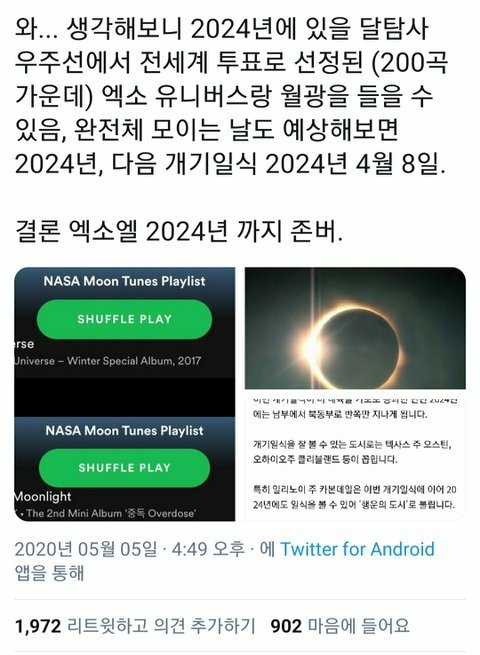Open the Twitter for Android source link
The height and width of the screenshot is (655, 480).
pos(357,549)
